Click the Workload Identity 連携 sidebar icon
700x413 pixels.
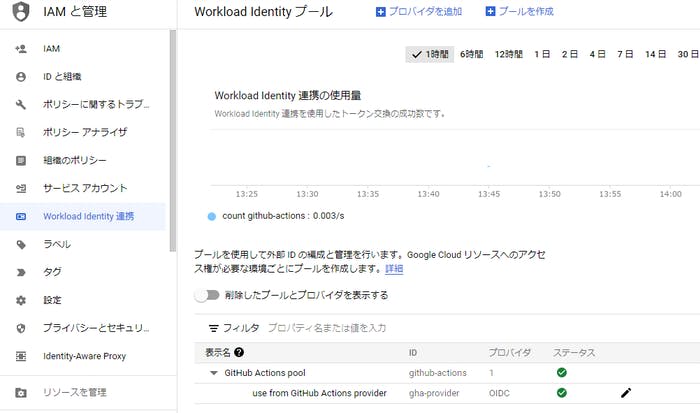(21, 217)
